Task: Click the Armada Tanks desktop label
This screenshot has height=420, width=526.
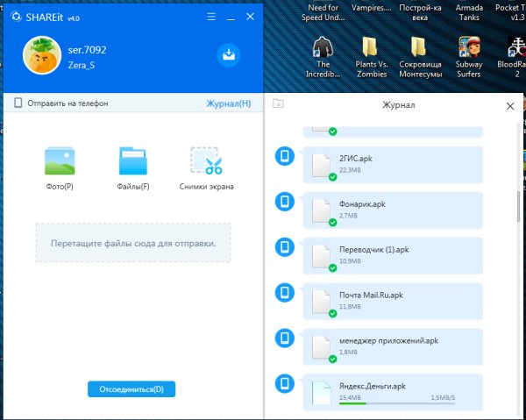Action: (469, 12)
